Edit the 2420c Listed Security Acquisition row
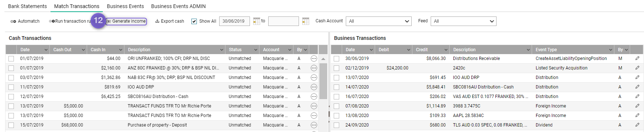This screenshot has height=132, width=644. click(637, 68)
